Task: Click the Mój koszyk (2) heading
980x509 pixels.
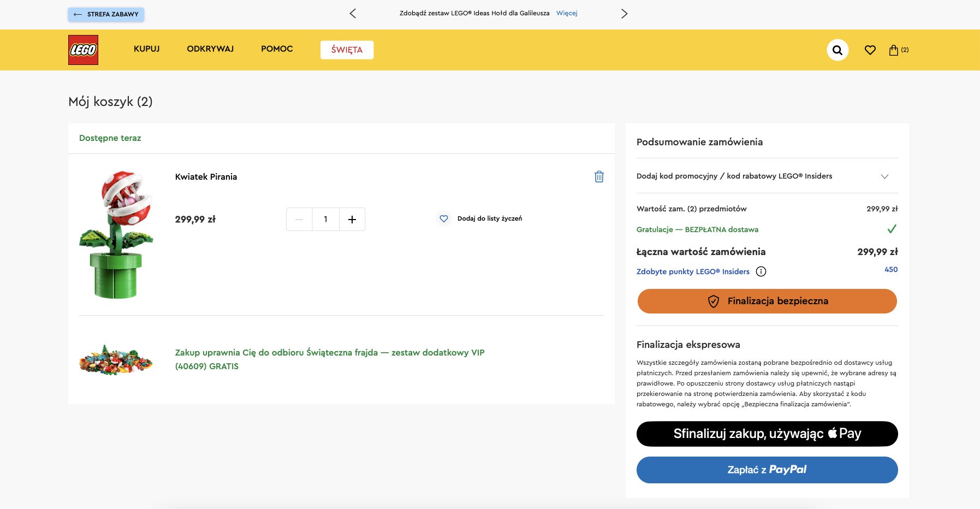Action: pos(110,102)
